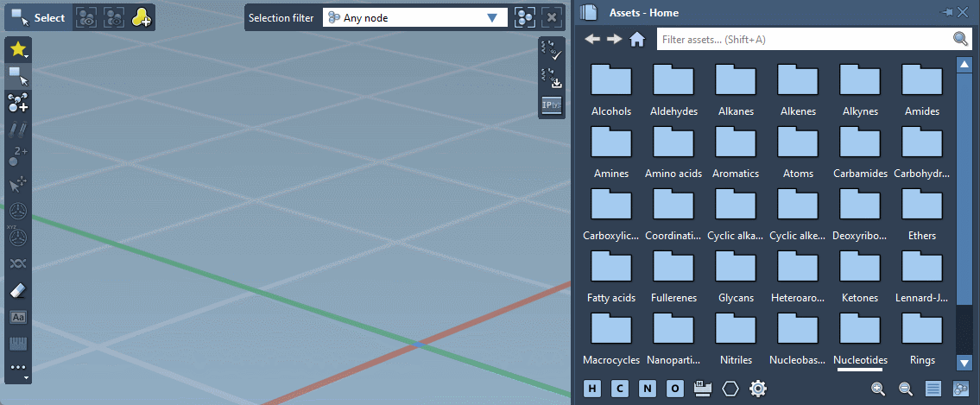The image size is (980, 405).
Task: Go to Assets home
Action: [x=637, y=39]
